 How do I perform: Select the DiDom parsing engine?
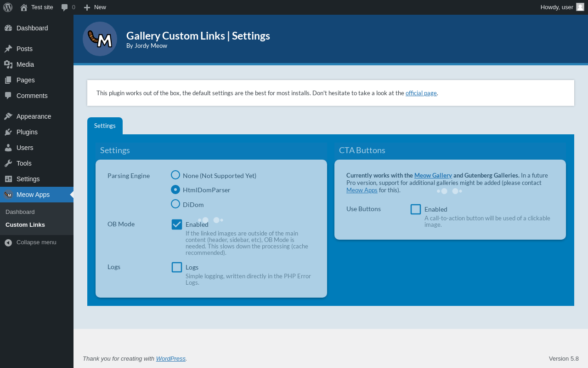coord(175,204)
